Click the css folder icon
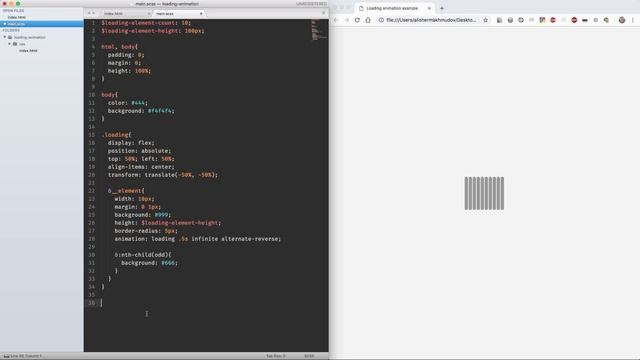The image size is (640, 360). (x=15, y=44)
